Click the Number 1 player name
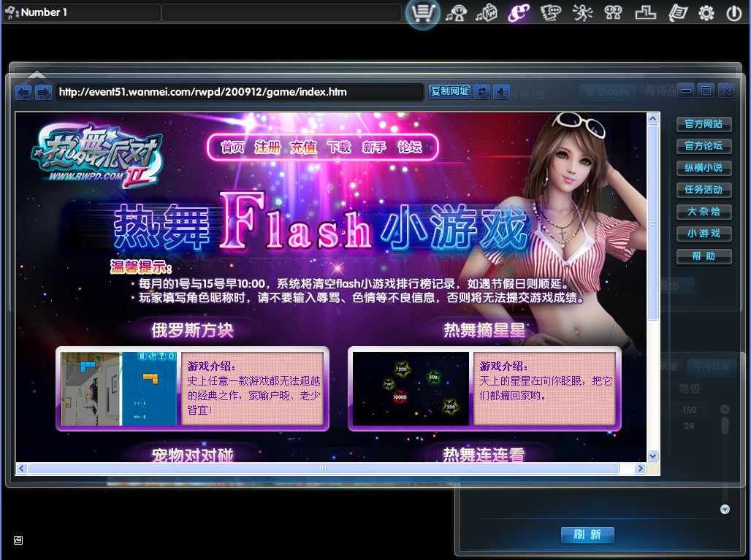Image resolution: width=751 pixels, height=560 pixels. pos(44,12)
